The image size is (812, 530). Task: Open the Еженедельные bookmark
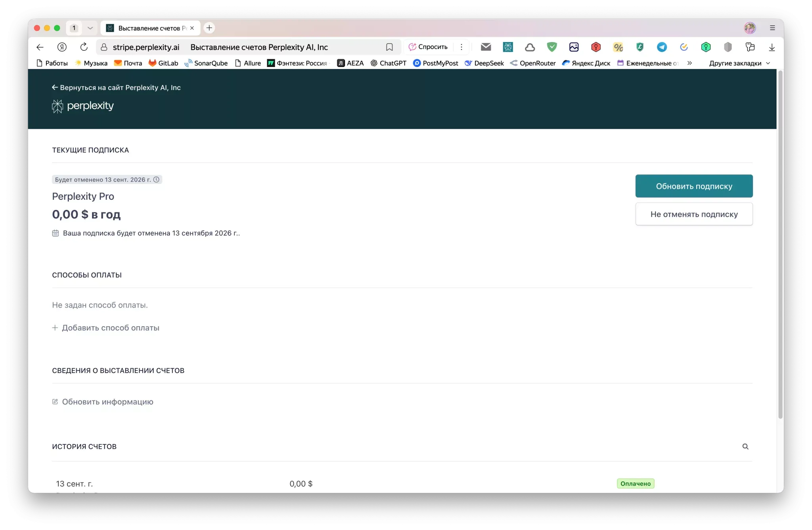[x=648, y=63]
